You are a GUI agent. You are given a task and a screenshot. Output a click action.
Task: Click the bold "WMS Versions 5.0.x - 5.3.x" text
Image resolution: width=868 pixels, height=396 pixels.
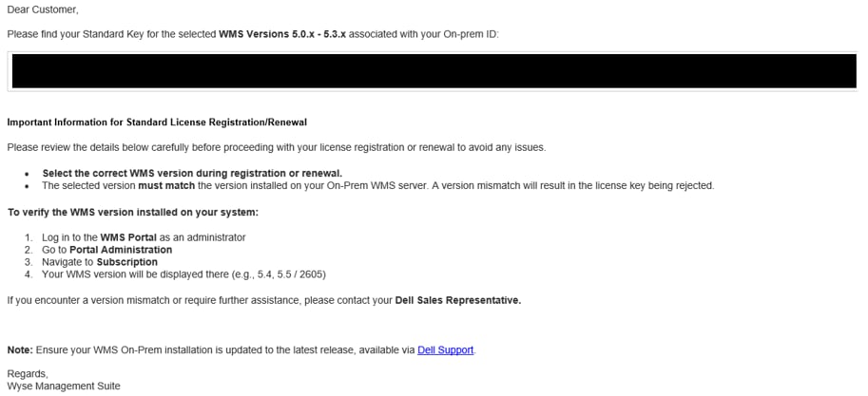[282, 34]
